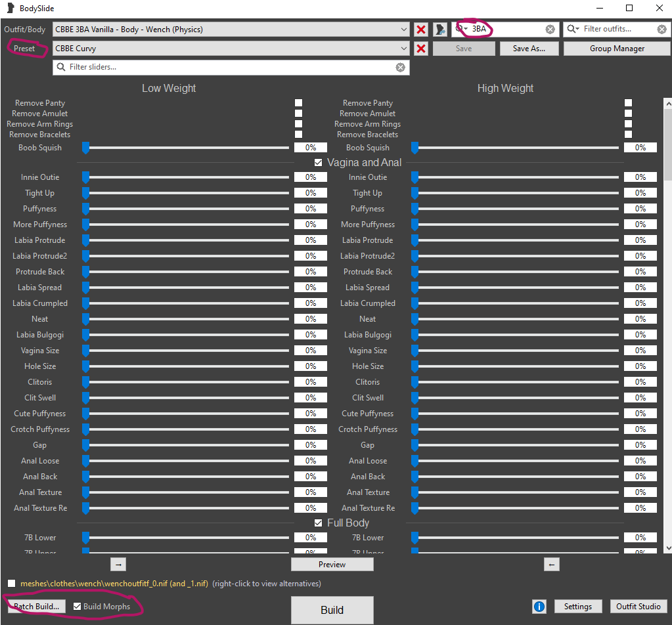Click the Low Weight column heading
Image resolution: width=672 pixels, height=625 pixels.
[x=169, y=88]
